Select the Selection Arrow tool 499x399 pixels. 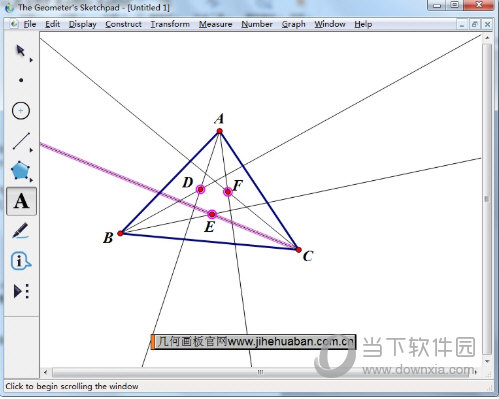(21, 51)
